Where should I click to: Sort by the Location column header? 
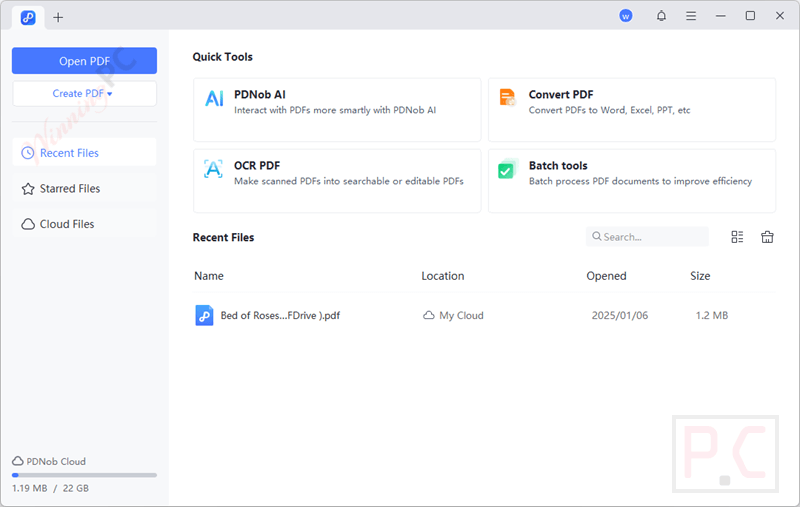[x=443, y=276]
